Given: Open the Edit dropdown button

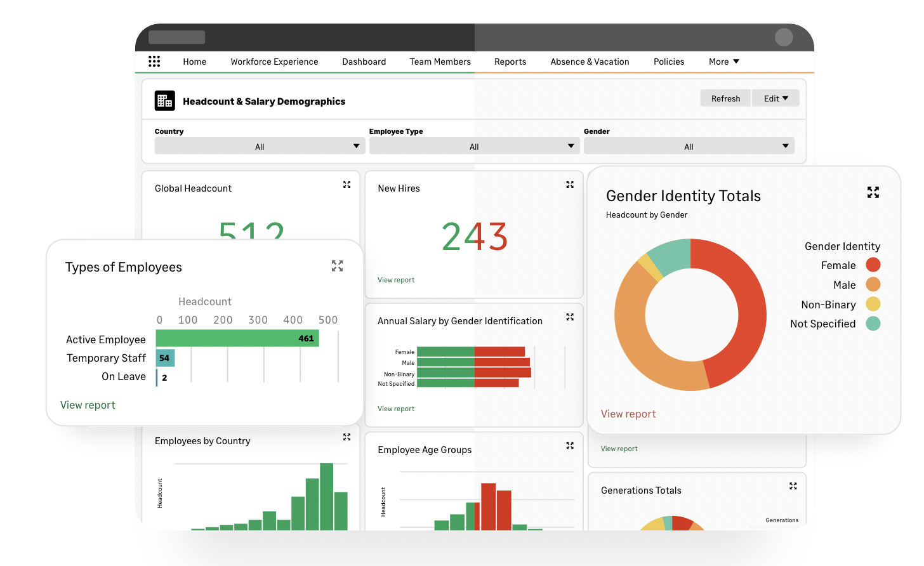Looking at the screenshot, I should click(x=775, y=98).
